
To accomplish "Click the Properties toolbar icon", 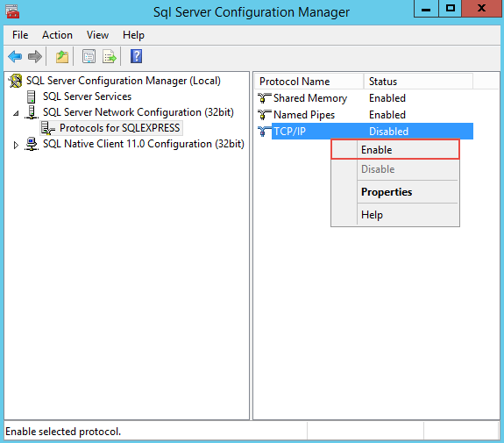I will 89,57.
